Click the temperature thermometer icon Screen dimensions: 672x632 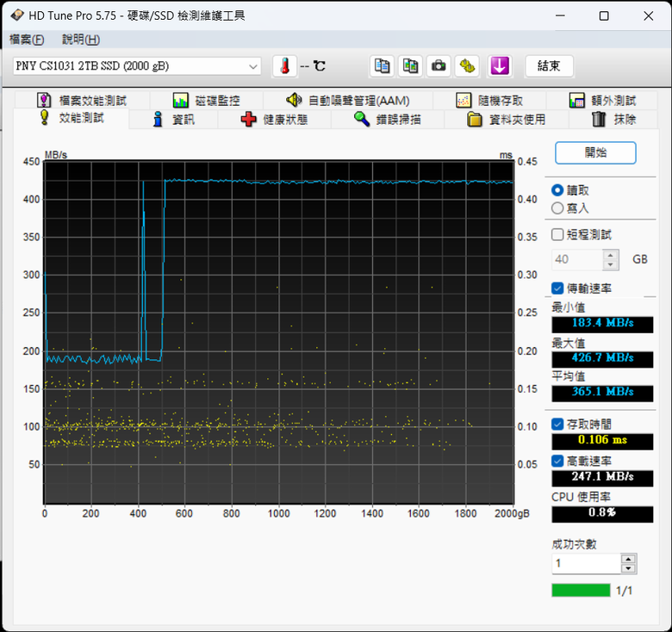(x=284, y=66)
